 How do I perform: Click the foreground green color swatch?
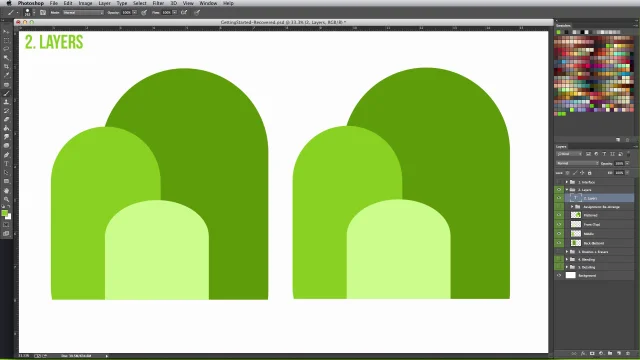pyautogui.click(x=4, y=213)
